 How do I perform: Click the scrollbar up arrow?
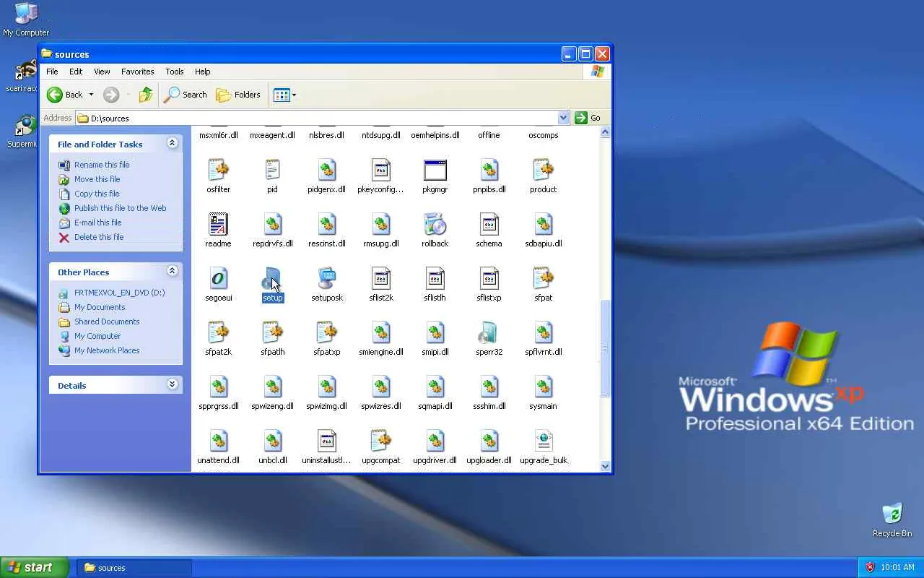[x=605, y=132]
